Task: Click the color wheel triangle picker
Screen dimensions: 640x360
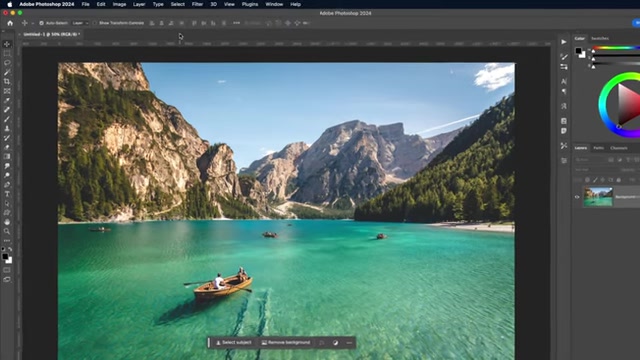Action: click(629, 104)
